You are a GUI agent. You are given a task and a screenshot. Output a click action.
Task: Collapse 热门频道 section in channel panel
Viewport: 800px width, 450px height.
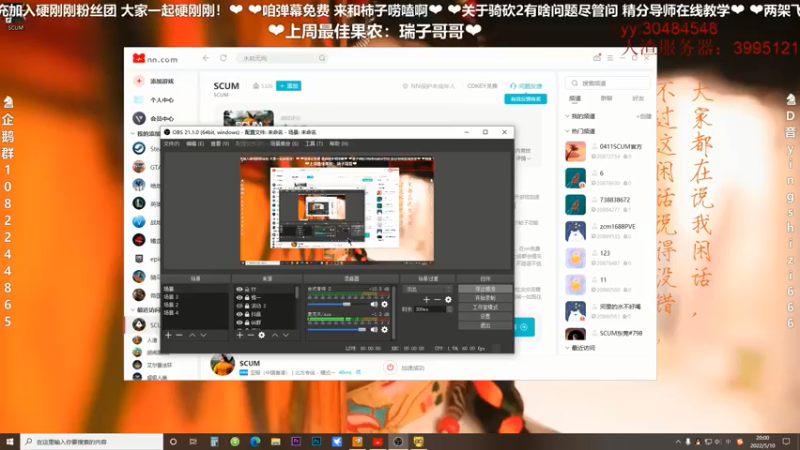pyautogui.click(x=567, y=131)
